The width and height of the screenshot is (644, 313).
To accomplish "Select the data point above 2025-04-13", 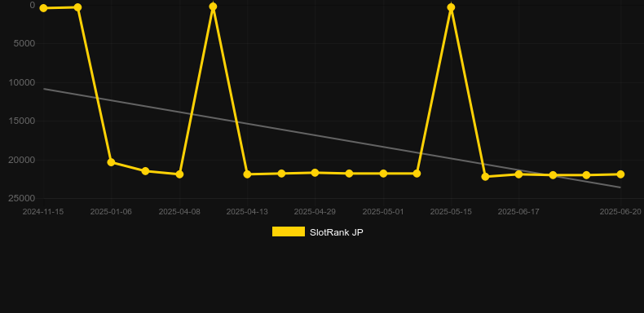I will (x=247, y=174).
